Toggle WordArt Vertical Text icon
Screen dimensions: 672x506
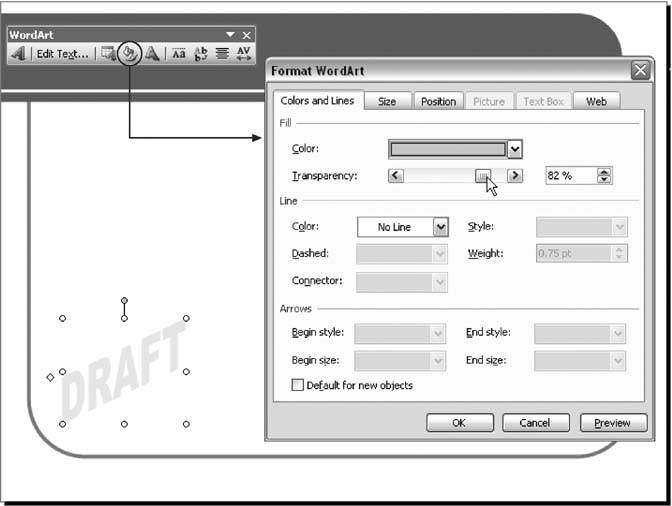[201, 54]
